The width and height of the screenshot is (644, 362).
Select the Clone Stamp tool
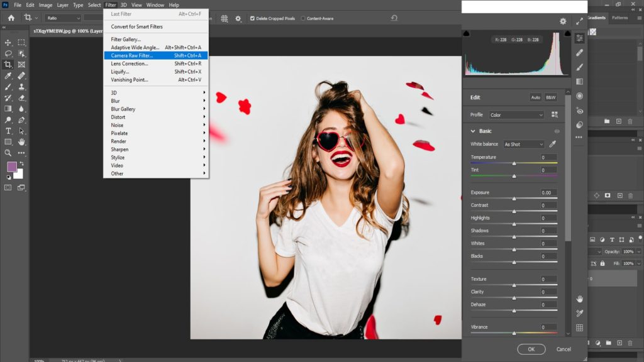click(x=21, y=87)
